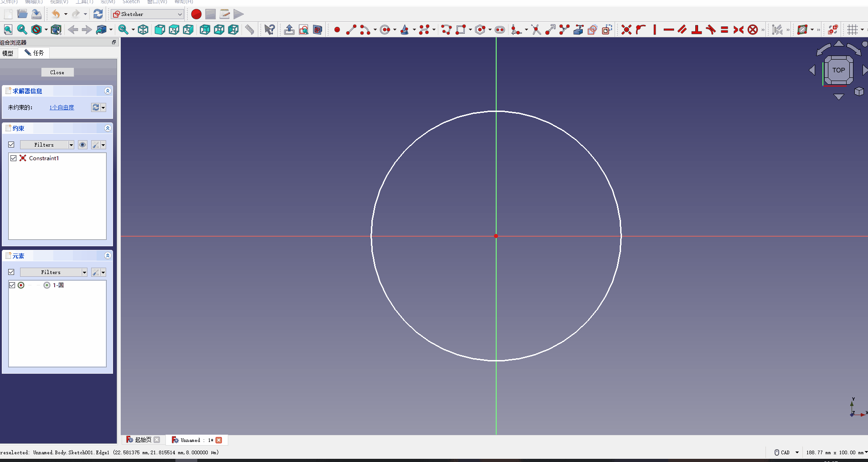Apply Symmetric constraint tool
868x462 pixels.
tap(739, 30)
